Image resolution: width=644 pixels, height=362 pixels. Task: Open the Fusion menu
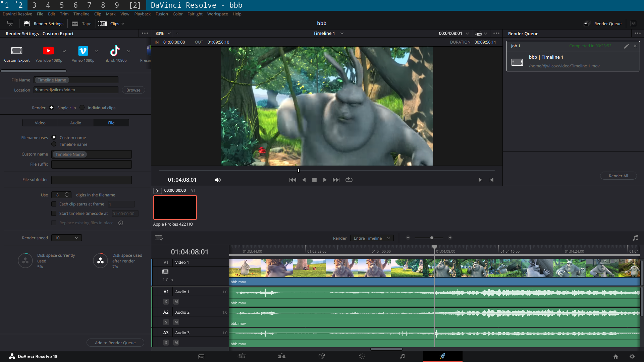[161, 14]
